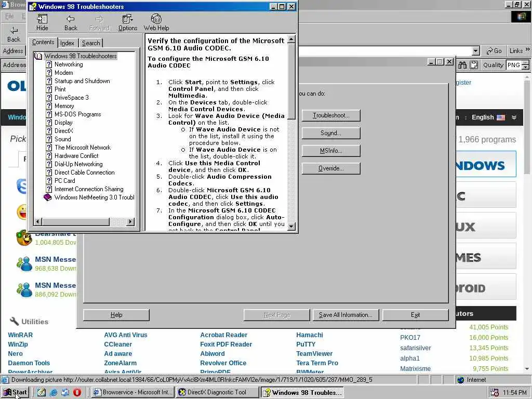
Task: Click the Troubleshoot... button in DirectX tool
Action: tap(331, 115)
